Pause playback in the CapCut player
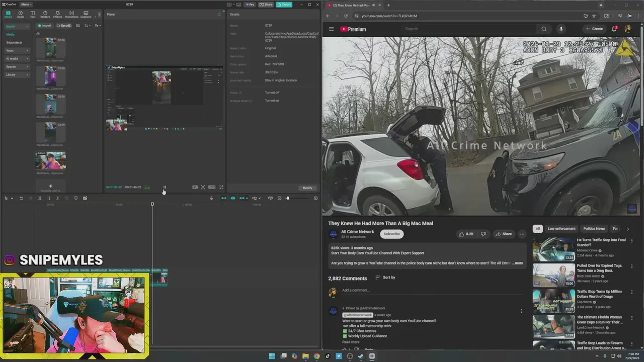The width and height of the screenshot is (644, 362). (164, 187)
